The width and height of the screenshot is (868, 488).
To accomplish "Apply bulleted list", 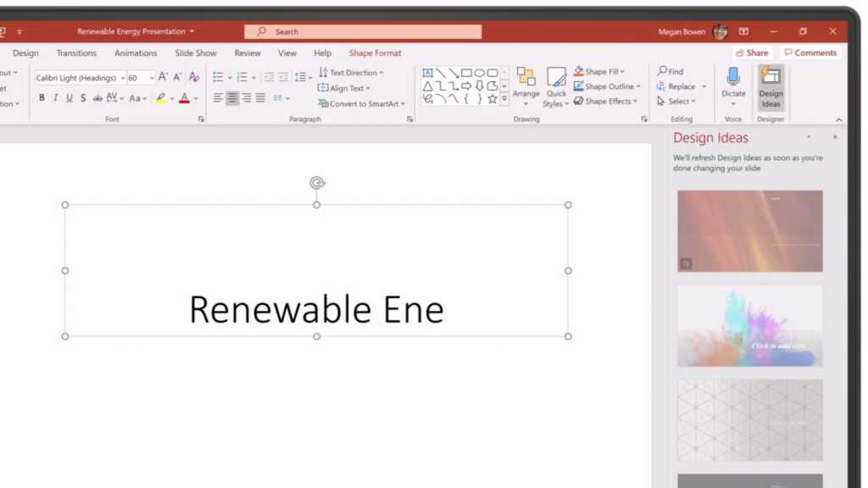I will pos(218,77).
